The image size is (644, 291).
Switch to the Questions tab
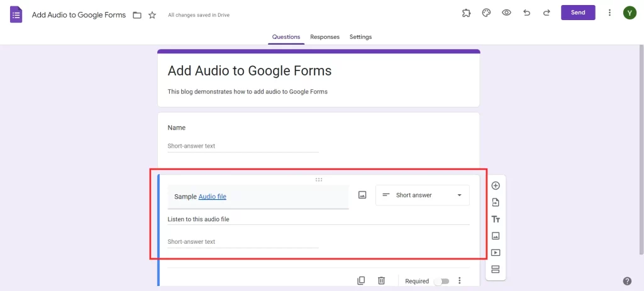pyautogui.click(x=286, y=37)
